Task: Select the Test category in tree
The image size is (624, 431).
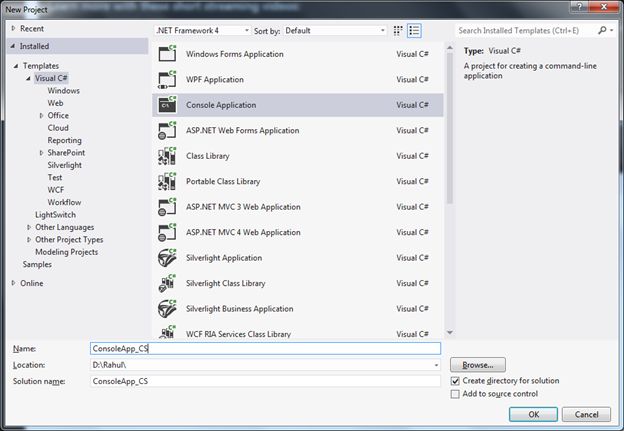Action: (x=55, y=177)
